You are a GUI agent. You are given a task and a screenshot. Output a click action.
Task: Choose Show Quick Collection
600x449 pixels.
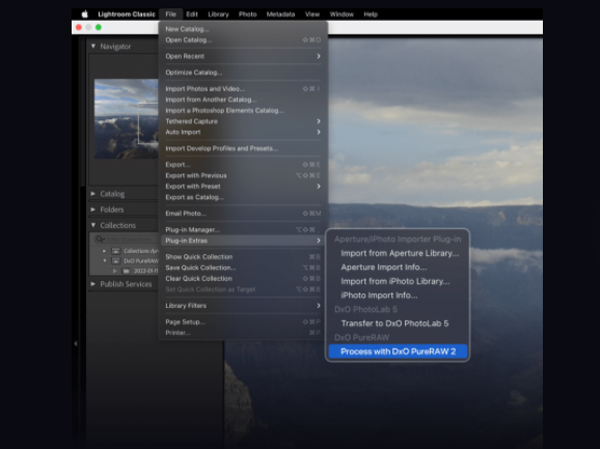click(243, 257)
